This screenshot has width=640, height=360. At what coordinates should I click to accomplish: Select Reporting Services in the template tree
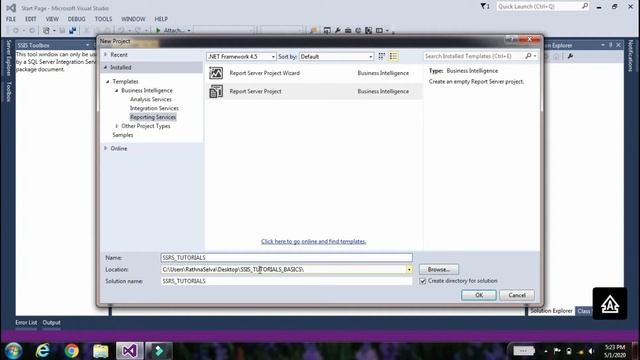click(x=153, y=117)
